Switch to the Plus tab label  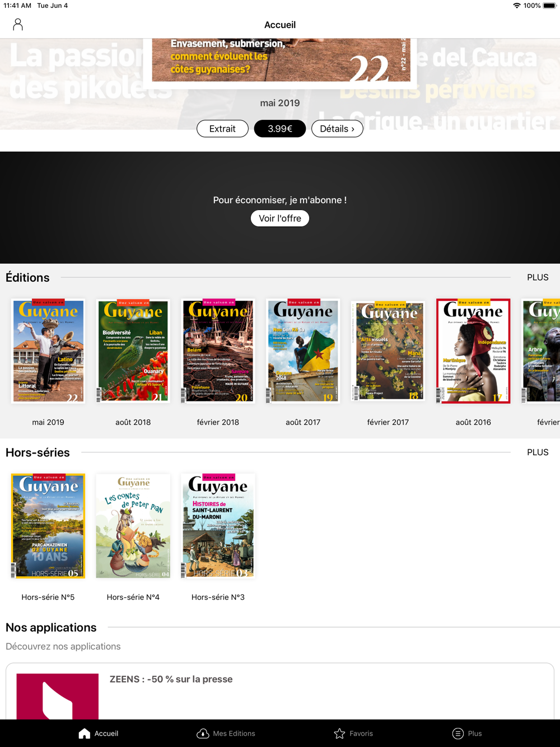click(x=475, y=734)
